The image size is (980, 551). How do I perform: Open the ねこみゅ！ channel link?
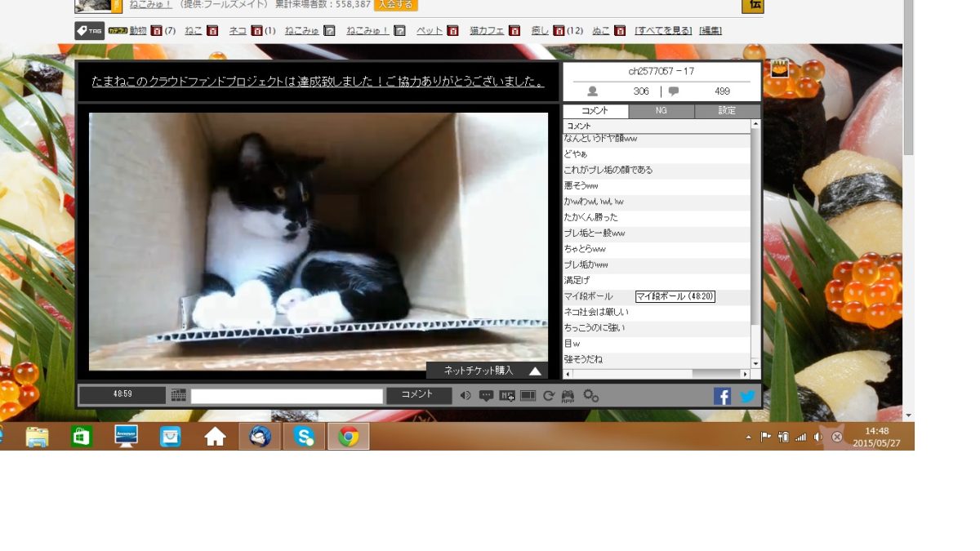coord(150,5)
